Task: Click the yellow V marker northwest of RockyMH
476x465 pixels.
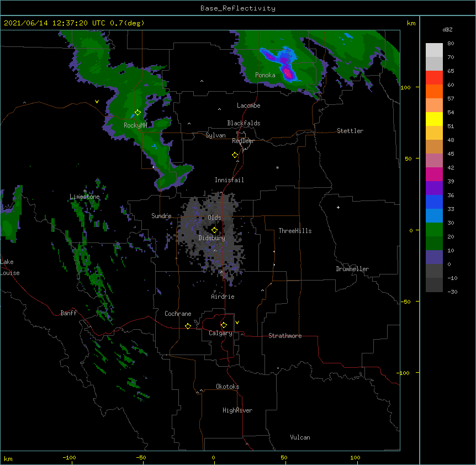Action: coord(97,102)
